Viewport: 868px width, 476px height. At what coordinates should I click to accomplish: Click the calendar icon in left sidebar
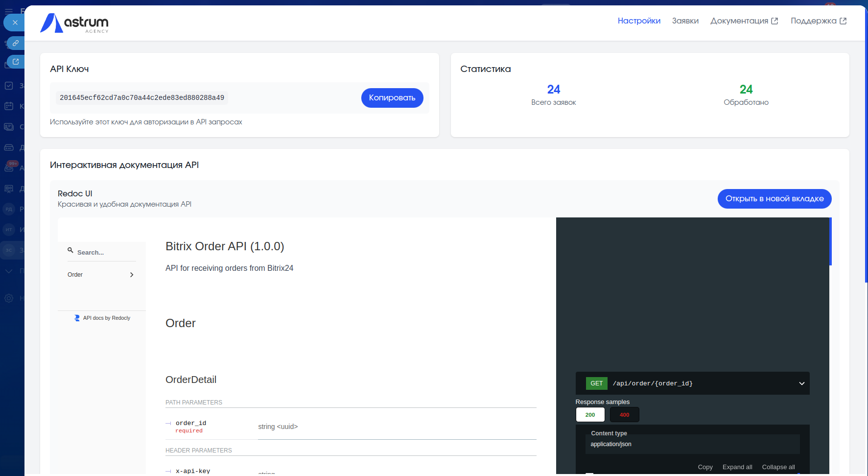click(x=9, y=106)
